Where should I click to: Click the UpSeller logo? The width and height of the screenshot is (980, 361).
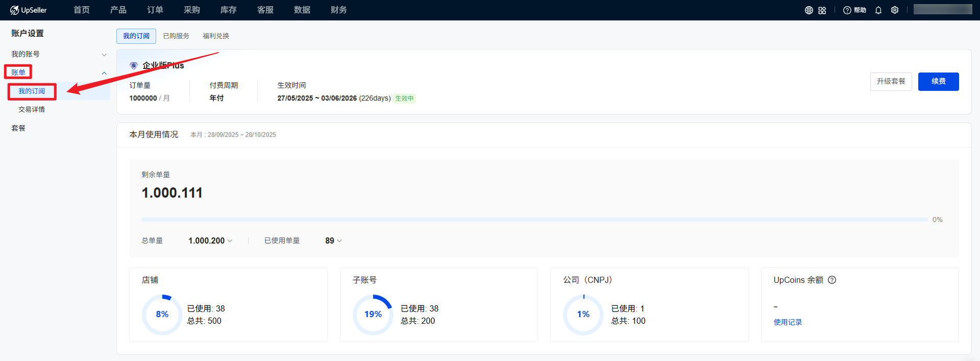29,10
